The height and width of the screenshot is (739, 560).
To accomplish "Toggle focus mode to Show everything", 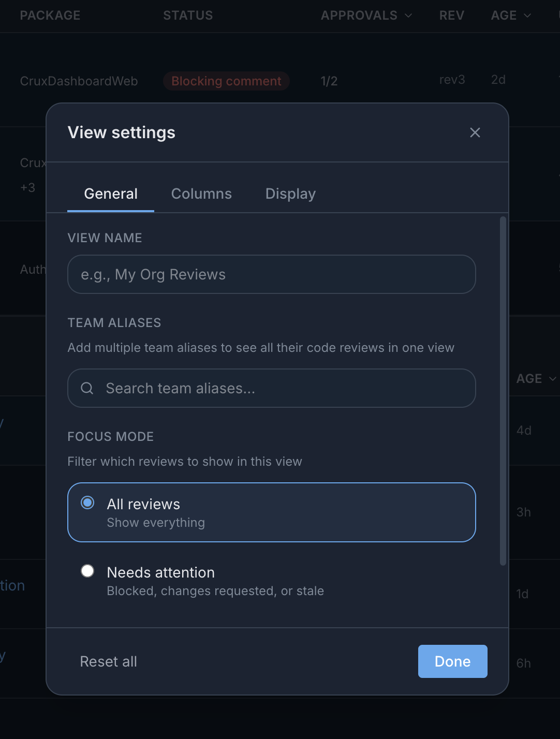I will point(271,512).
